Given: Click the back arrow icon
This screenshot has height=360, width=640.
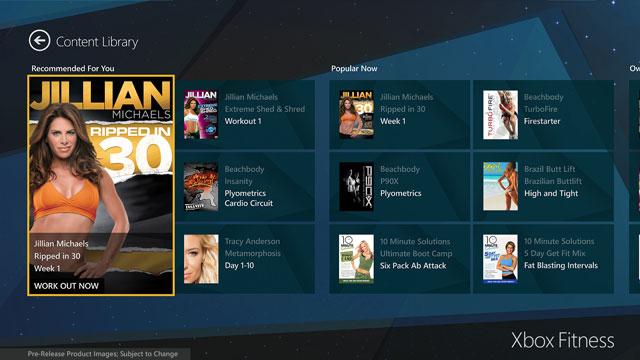Looking at the screenshot, I should [x=40, y=40].
